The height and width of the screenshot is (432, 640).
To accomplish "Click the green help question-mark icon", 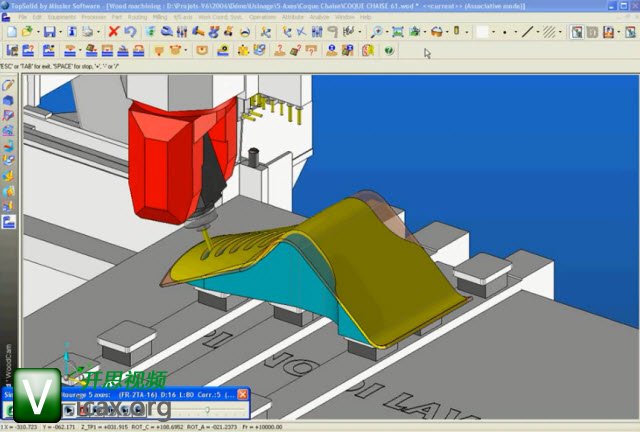I will tap(388, 50).
